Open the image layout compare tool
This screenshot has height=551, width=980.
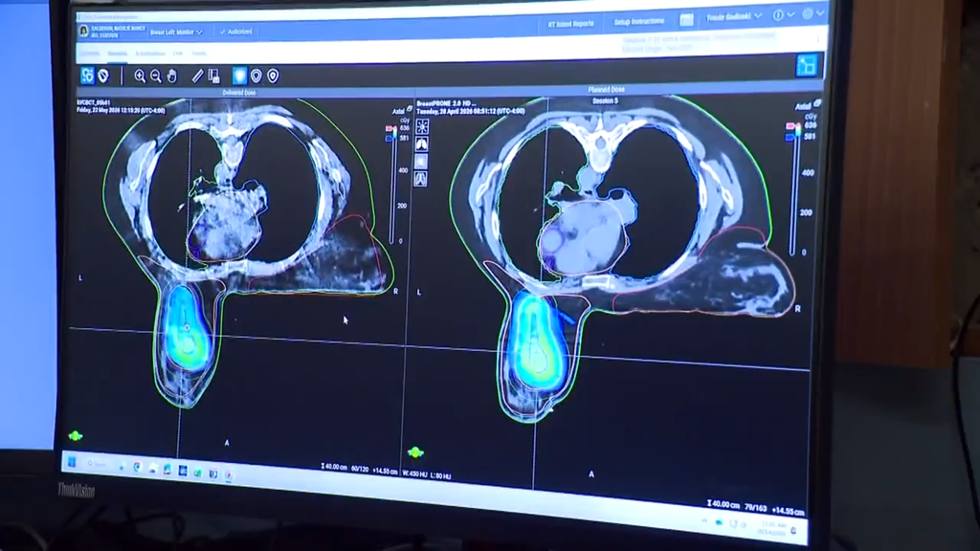click(213, 77)
